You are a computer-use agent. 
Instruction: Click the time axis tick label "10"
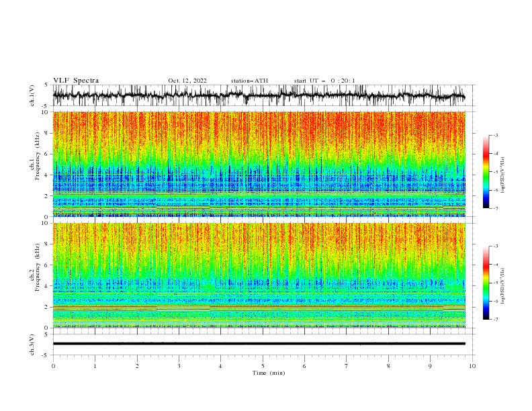pos(472,366)
